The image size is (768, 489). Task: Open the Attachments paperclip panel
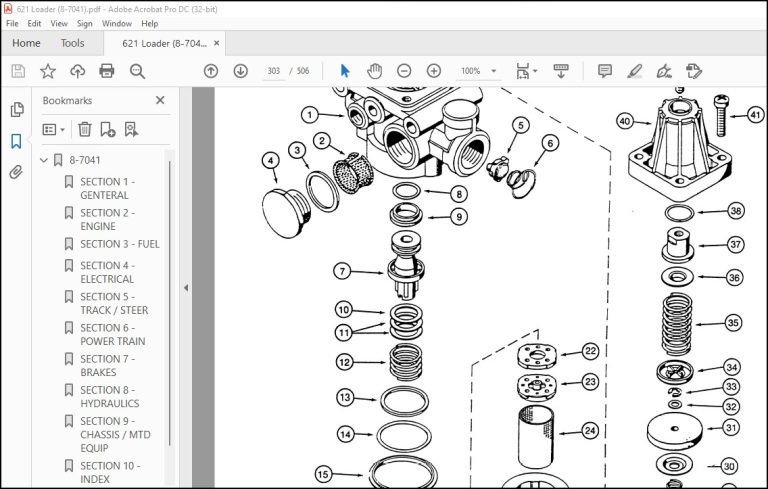click(x=16, y=172)
